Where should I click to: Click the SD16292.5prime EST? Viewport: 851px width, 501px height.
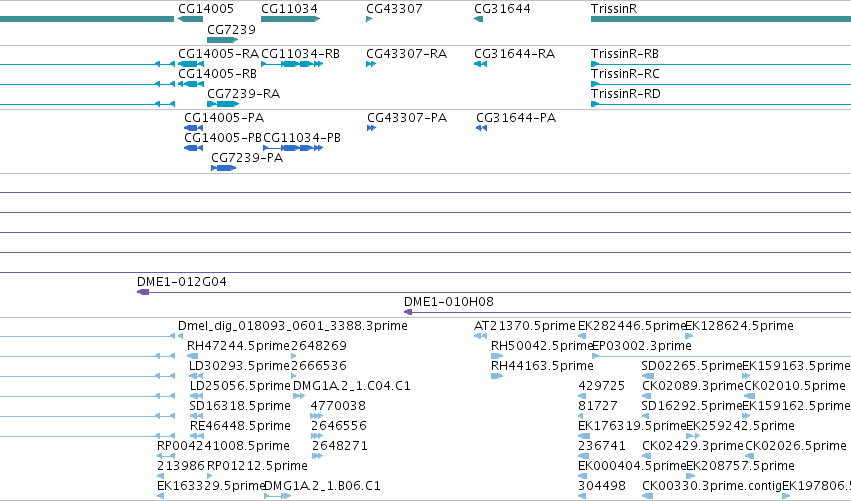[x=646, y=416]
